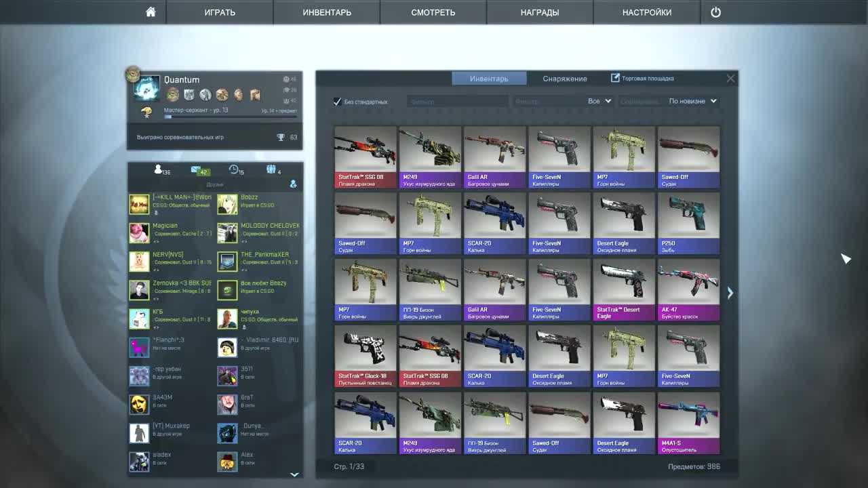Click ЗА43М yellow mask avatar
This screenshot has height=488, width=868.
coord(139,404)
